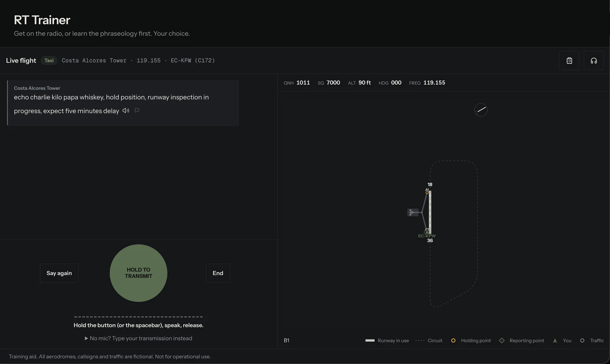610x364 pixels.
Task: Click the Costa Alcores Tower message sender
Action: (x=37, y=88)
